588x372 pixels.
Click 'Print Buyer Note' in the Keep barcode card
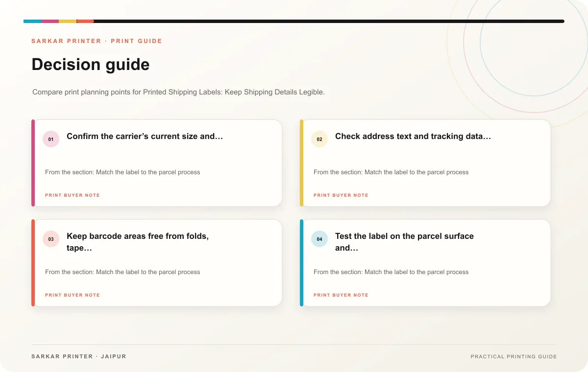click(x=73, y=295)
